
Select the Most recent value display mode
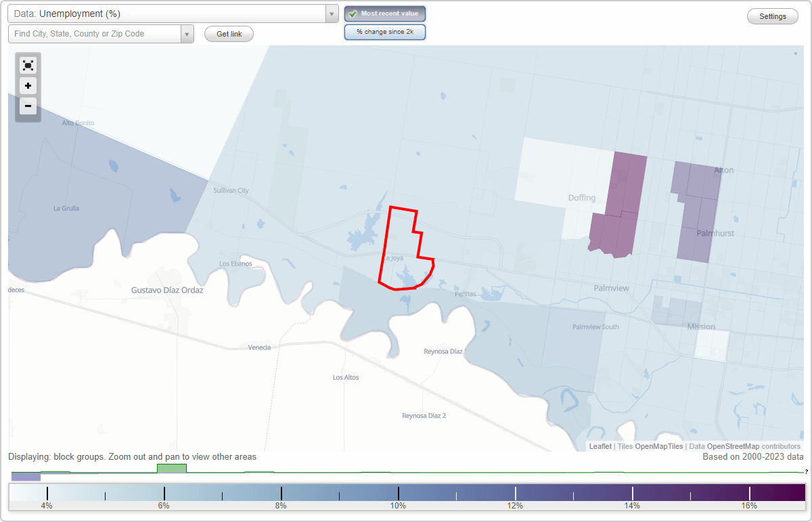coord(385,14)
